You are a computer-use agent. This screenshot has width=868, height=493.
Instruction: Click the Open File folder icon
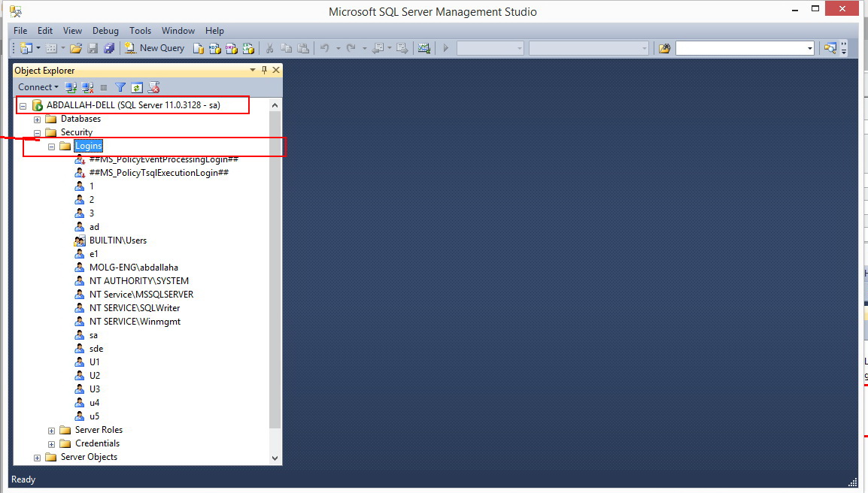tap(76, 48)
